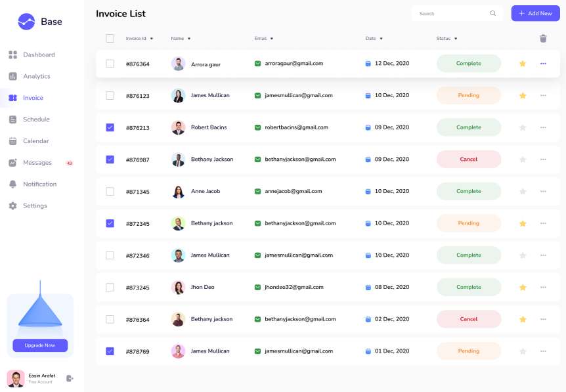
Task: Select the Analytics sidebar icon
Action: [14, 76]
